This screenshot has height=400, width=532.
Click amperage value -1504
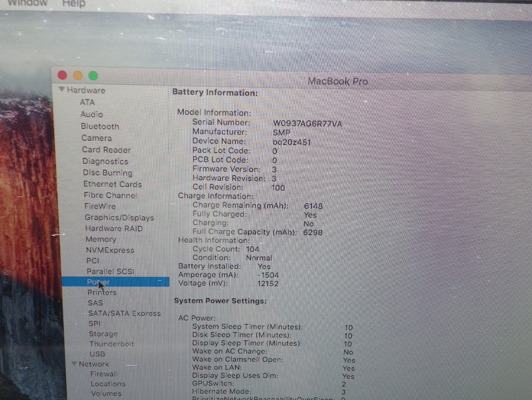pyautogui.click(x=268, y=275)
